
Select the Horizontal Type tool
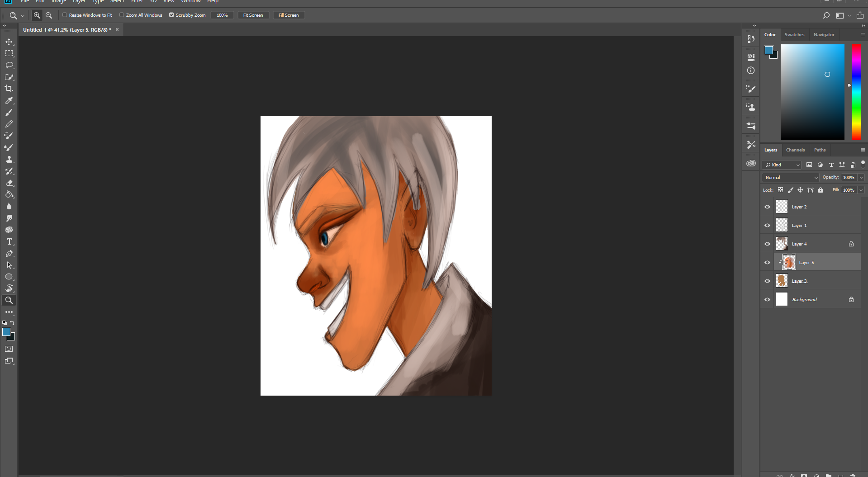point(9,241)
